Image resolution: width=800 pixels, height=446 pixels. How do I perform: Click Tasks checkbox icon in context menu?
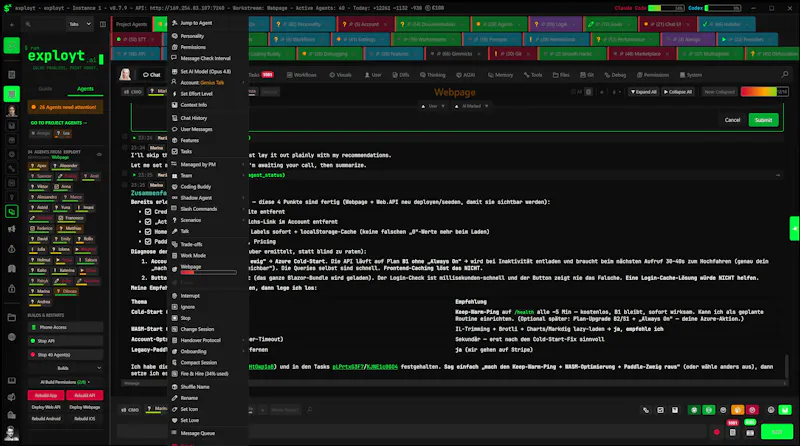[174, 152]
